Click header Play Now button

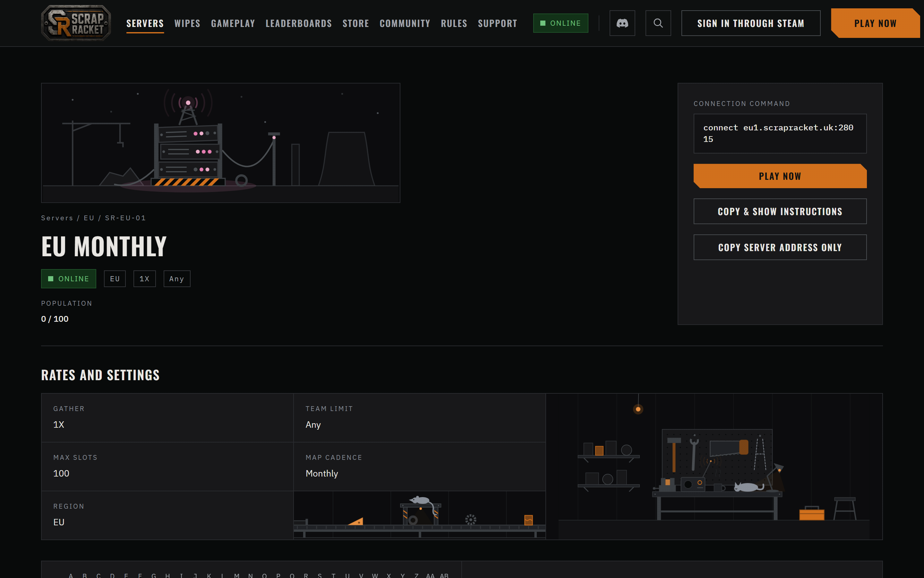(875, 23)
